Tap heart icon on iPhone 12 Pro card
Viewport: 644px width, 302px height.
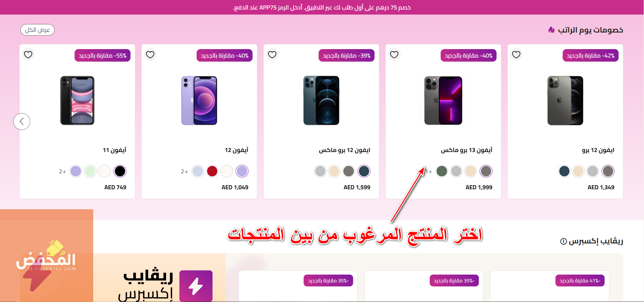coord(516,55)
